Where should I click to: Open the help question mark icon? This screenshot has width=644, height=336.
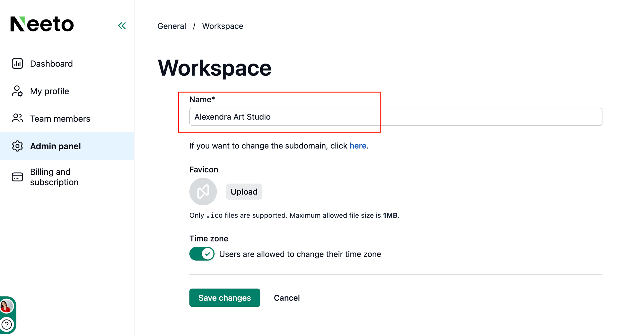(6, 325)
